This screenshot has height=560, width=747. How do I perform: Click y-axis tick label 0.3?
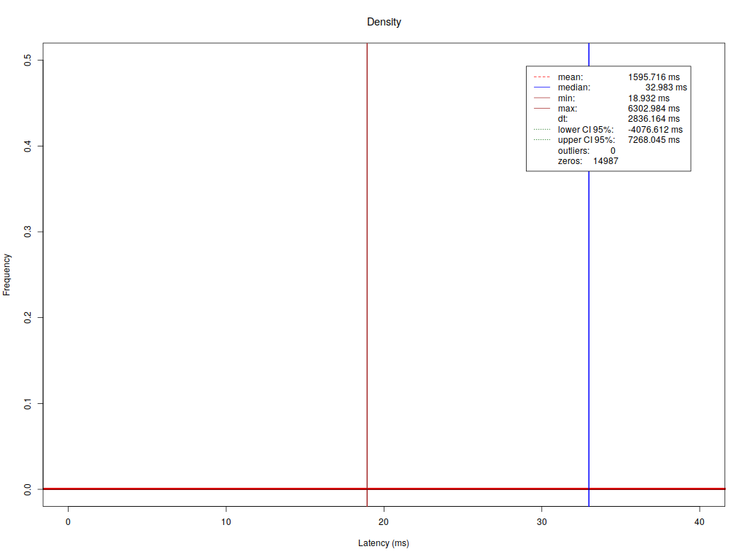point(28,232)
